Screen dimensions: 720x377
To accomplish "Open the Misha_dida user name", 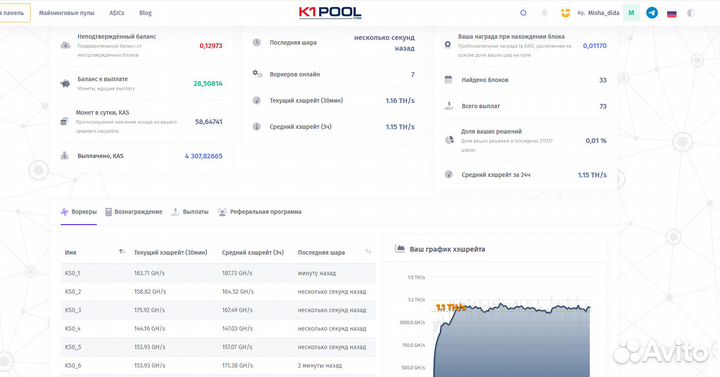I will tap(603, 13).
